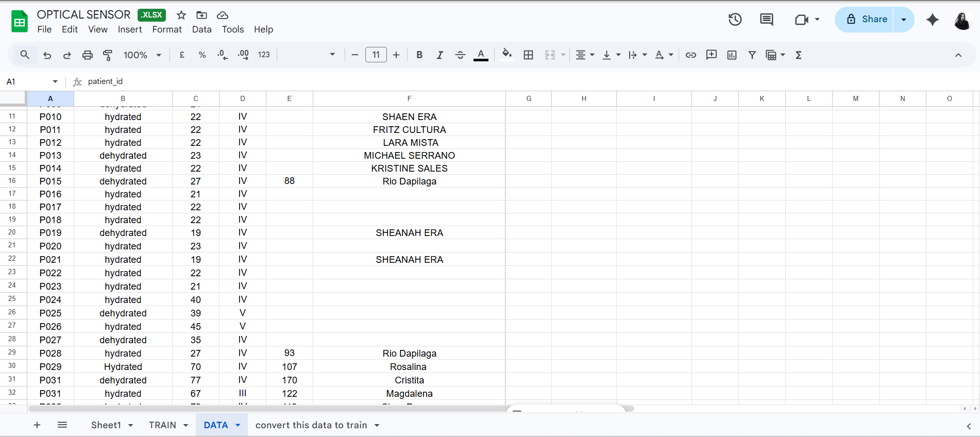Screen dimensions: 980x437
Task: Click the move to folder icon
Action: pos(202,15)
